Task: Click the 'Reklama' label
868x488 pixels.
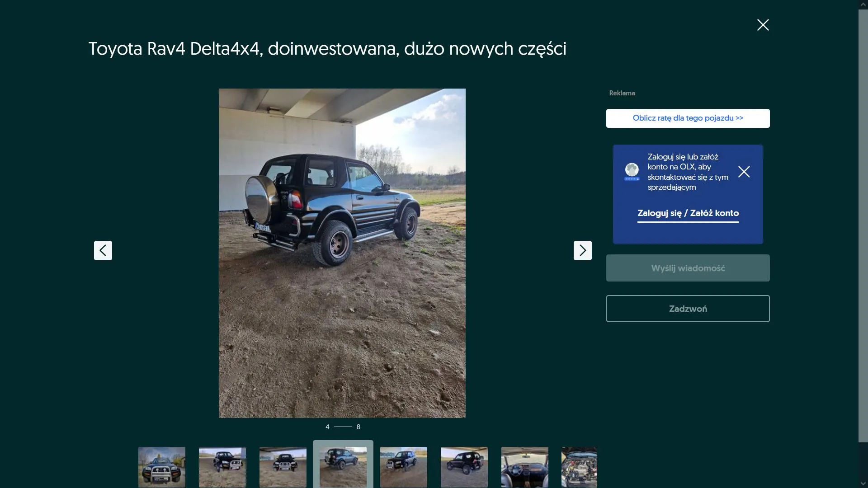Action: (622, 93)
